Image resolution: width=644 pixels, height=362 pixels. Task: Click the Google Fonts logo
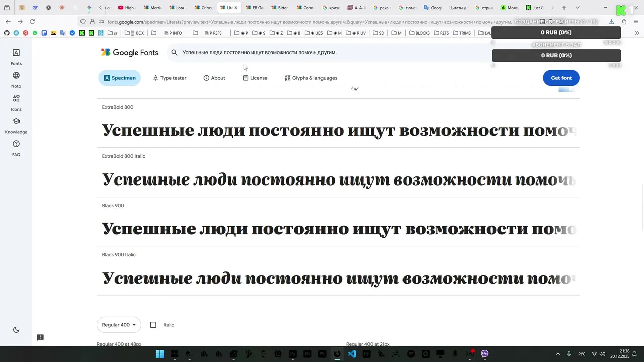coord(130,52)
